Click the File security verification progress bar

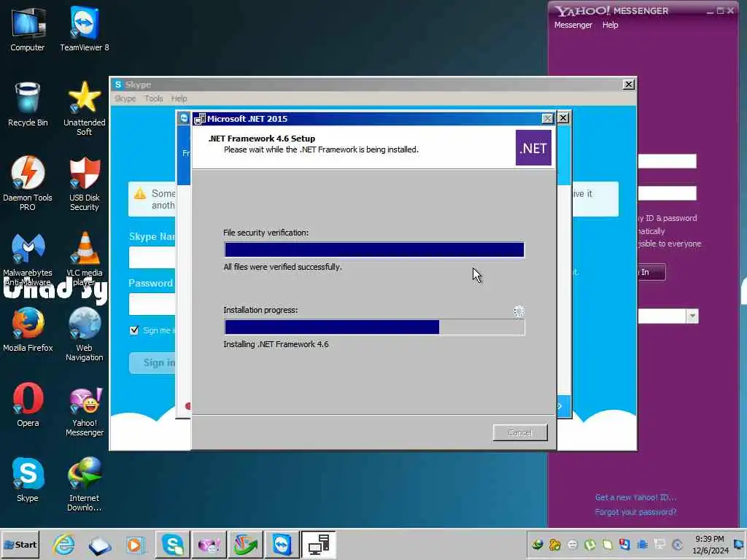[x=374, y=249]
